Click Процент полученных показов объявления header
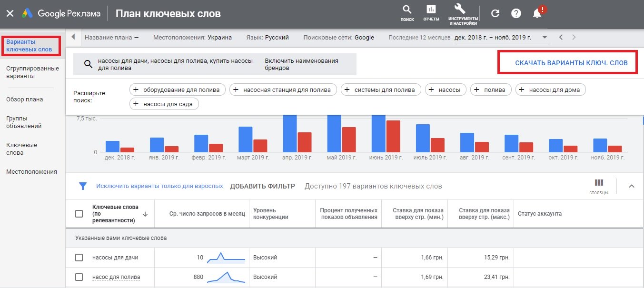644x288 pixels. (x=348, y=214)
